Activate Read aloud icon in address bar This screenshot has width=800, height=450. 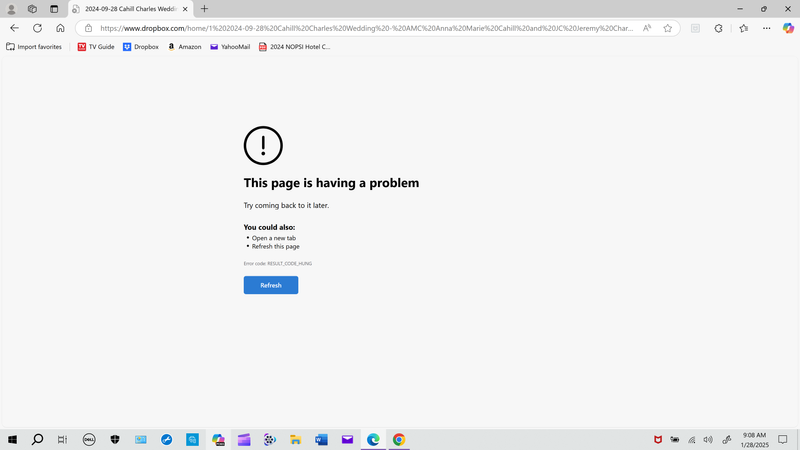coord(647,28)
